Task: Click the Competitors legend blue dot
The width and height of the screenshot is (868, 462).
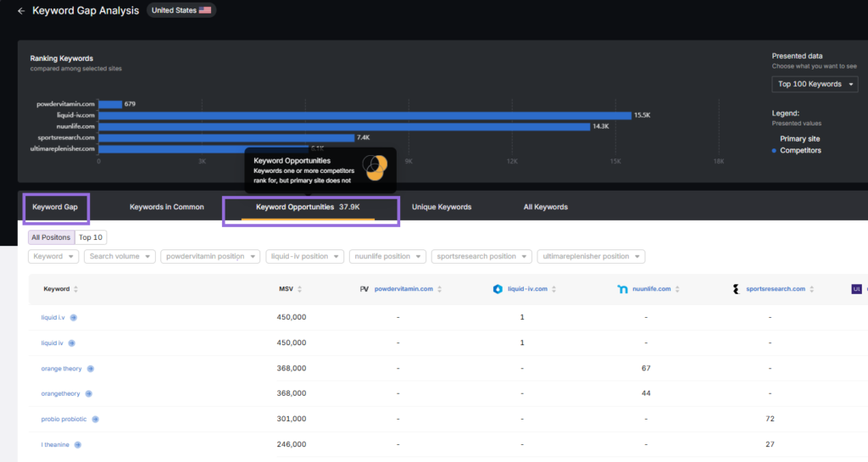Action: 774,151
